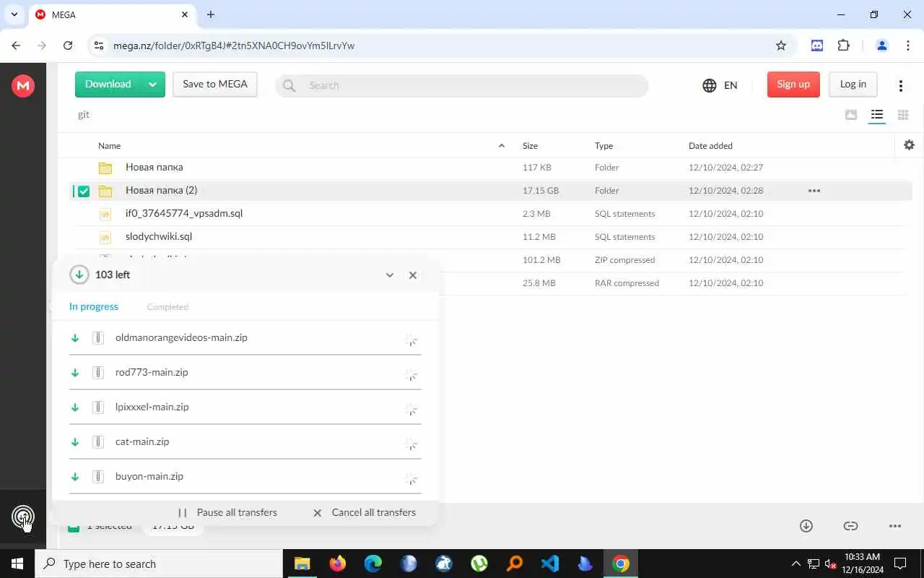Click the red Sign up button
The height and width of the screenshot is (578, 924).
coord(793,85)
